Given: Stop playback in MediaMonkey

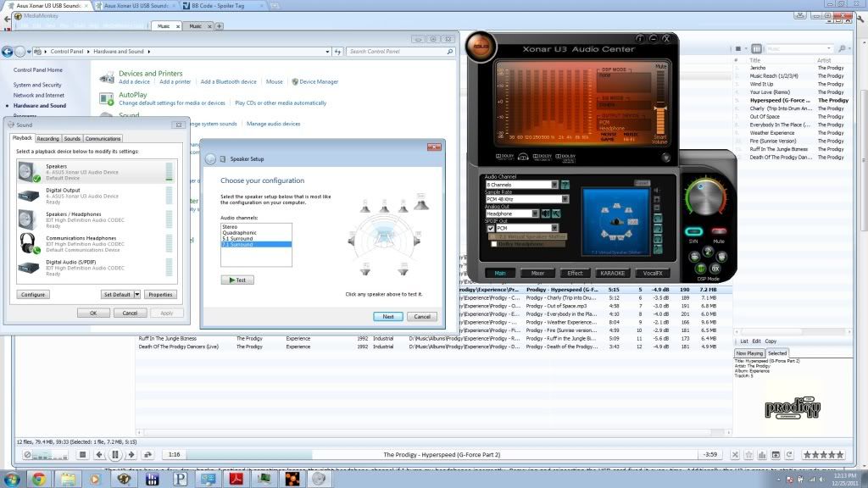Looking at the screenshot, I should [x=82, y=455].
